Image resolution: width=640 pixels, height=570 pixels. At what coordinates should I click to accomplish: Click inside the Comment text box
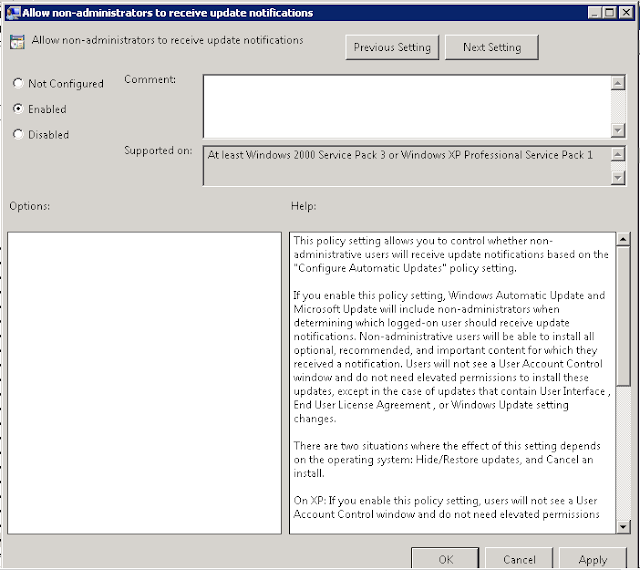(x=407, y=107)
